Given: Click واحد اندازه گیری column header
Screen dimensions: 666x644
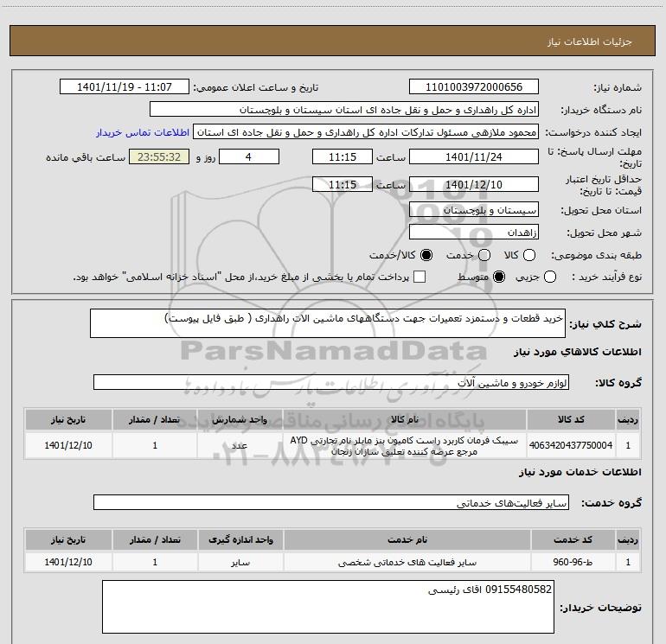Looking at the screenshot, I should [x=240, y=539].
